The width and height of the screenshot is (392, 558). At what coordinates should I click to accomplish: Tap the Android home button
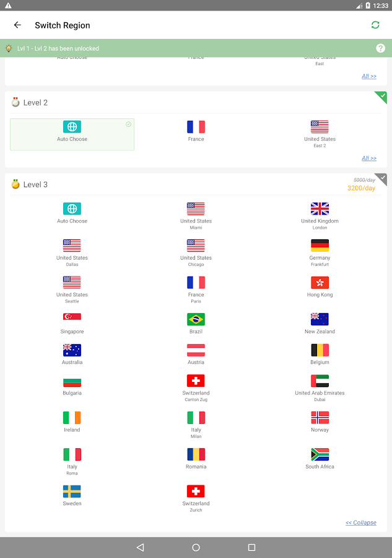[x=196, y=547]
